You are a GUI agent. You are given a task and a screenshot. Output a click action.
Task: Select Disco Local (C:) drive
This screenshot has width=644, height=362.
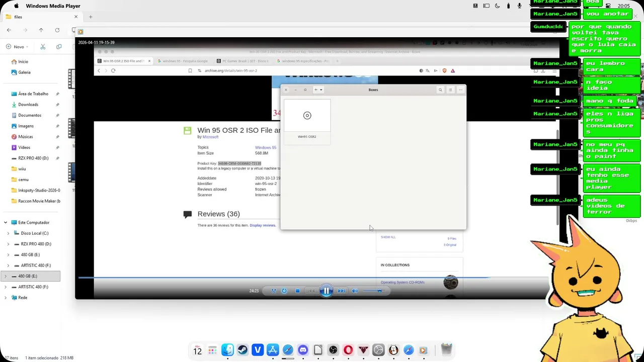click(x=35, y=233)
